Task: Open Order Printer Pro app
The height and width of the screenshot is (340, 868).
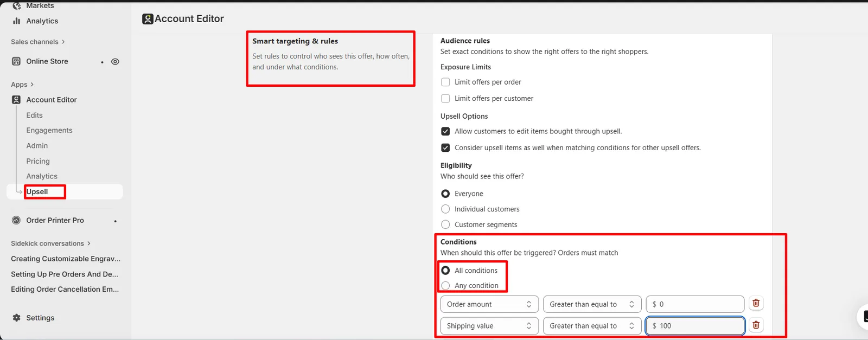Action: click(55, 220)
